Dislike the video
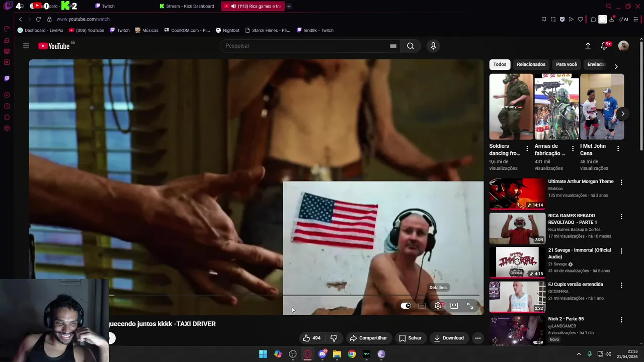644x362 pixels. click(334, 338)
